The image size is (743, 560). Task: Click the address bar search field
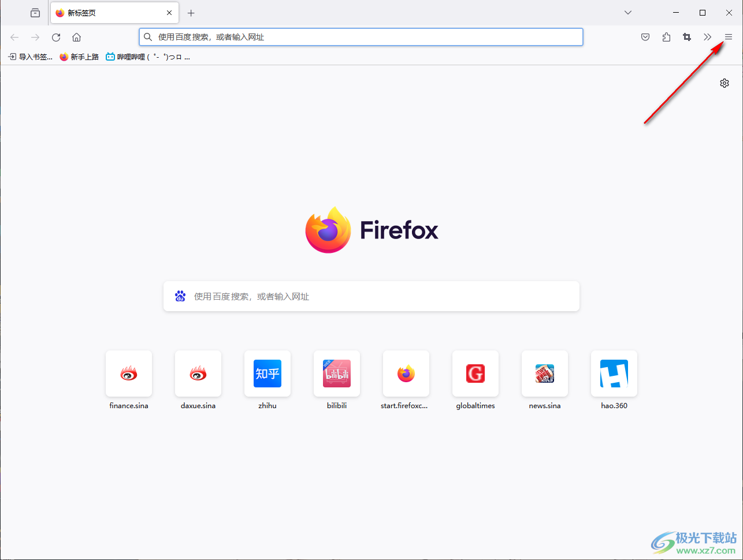[x=361, y=37]
